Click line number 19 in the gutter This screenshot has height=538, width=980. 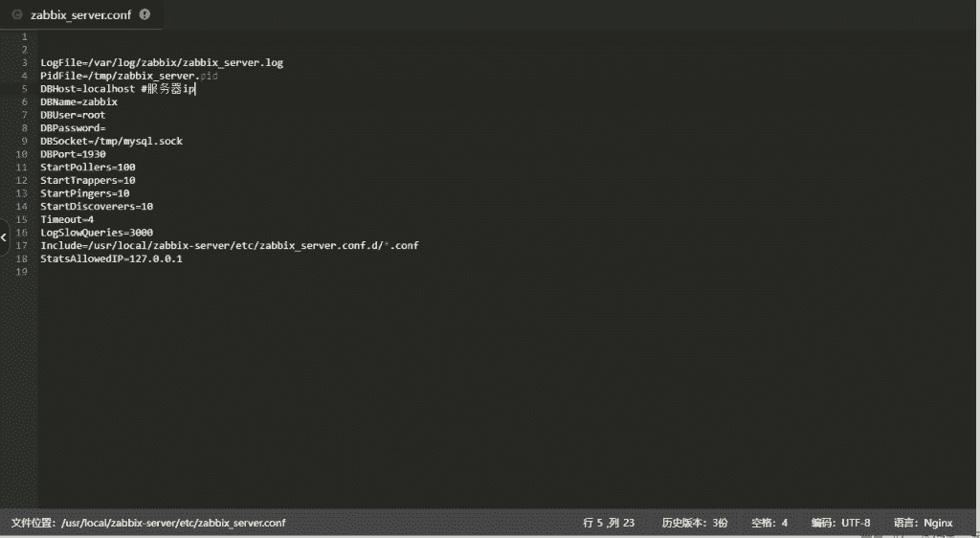coord(22,272)
